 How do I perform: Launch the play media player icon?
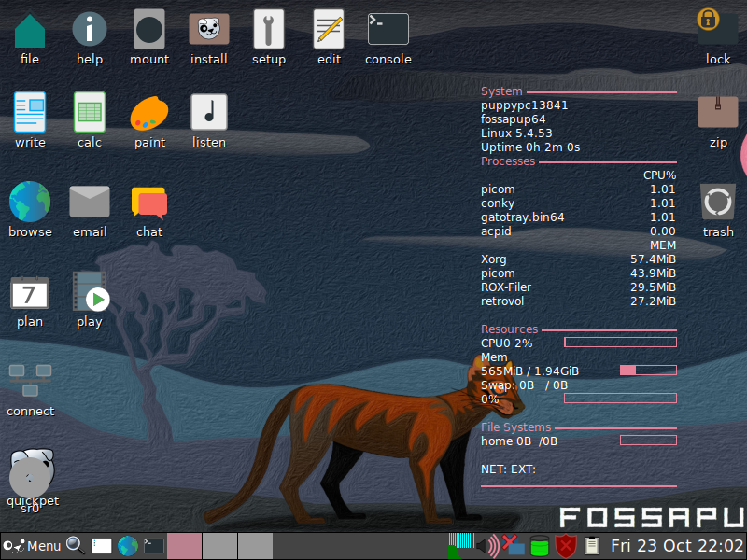tap(91, 291)
